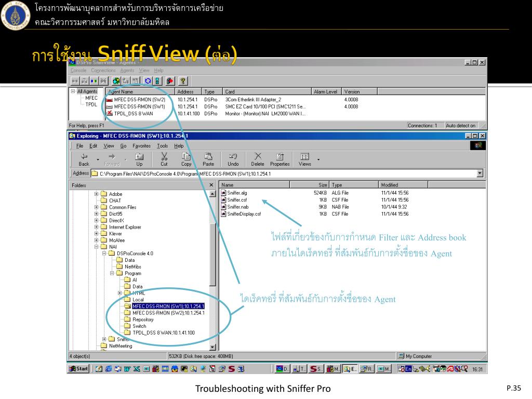The image size is (532, 399).
Task: Click the MFEC DSS-RMON (SW2) agent icon
Action: [110, 99]
